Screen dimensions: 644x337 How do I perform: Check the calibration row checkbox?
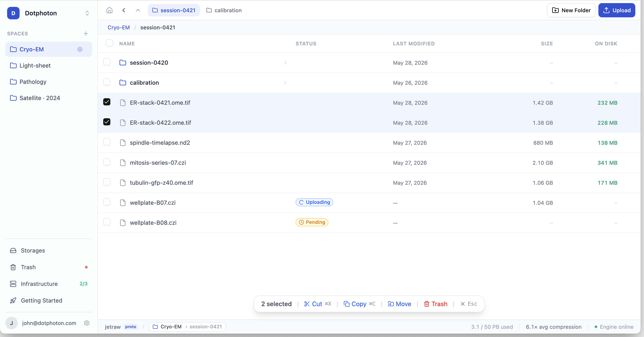(107, 82)
